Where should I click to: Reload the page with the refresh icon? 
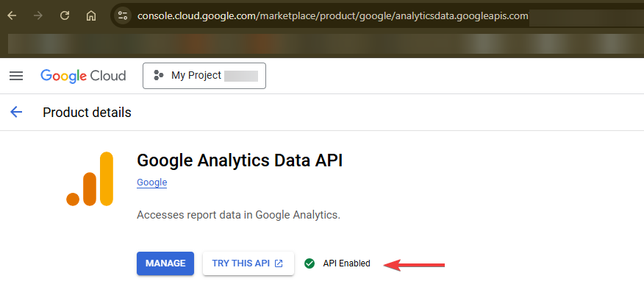pos(65,16)
